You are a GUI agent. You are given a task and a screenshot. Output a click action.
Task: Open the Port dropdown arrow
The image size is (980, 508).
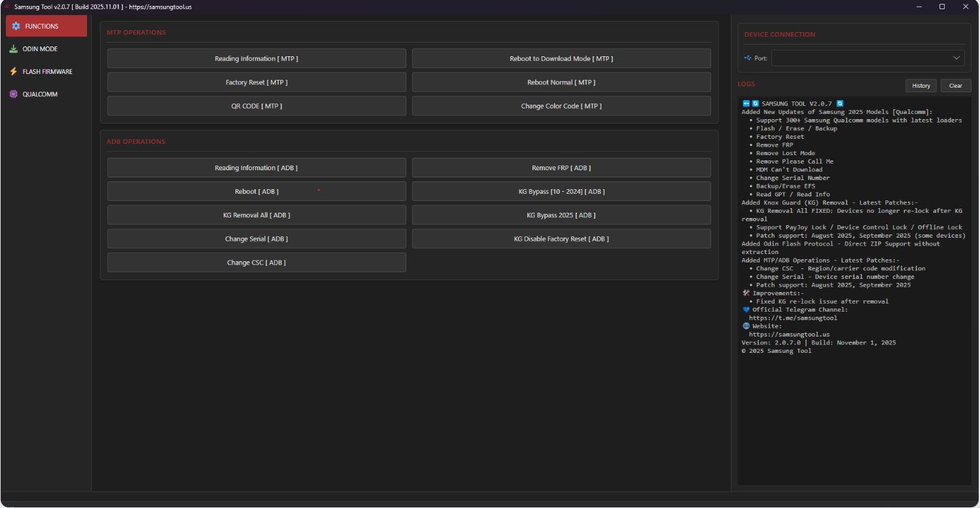[956, 58]
